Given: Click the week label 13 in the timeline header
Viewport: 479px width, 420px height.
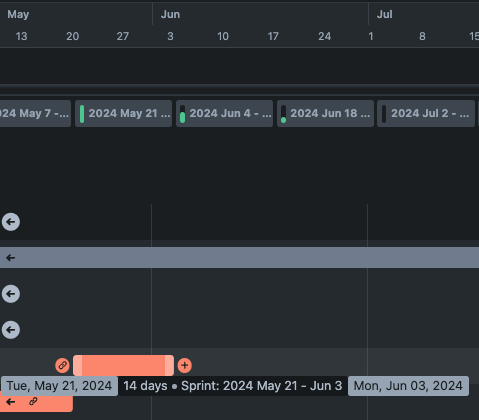Looking at the screenshot, I should (21, 36).
